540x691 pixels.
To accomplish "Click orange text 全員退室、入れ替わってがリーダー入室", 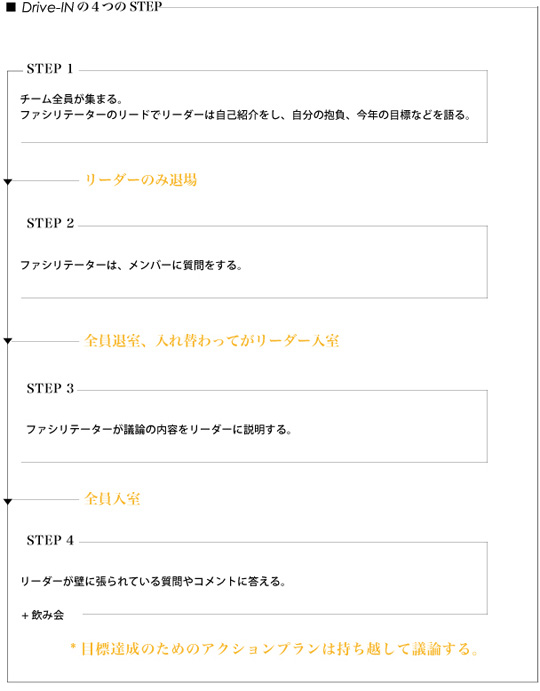I will click(212, 341).
